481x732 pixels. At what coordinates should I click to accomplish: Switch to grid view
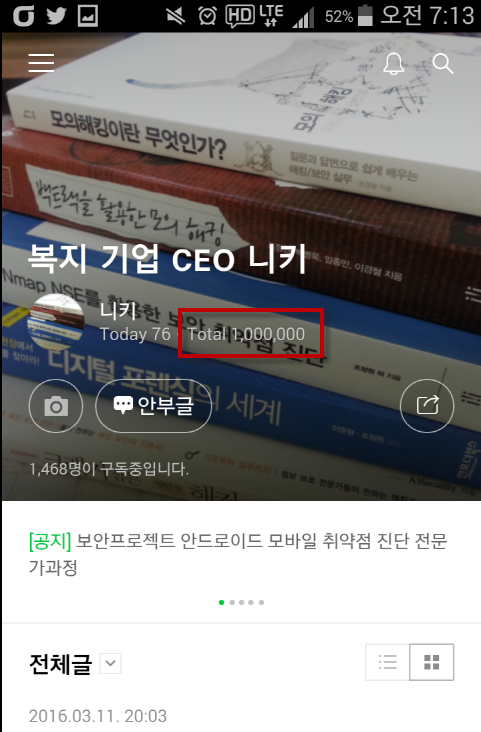pyautogui.click(x=431, y=662)
